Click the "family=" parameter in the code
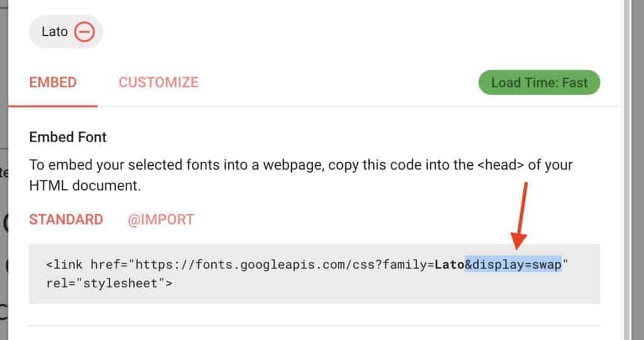Image resolution: width=644 pixels, height=340 pixels. pyautogui.click(x=411, y=265)
